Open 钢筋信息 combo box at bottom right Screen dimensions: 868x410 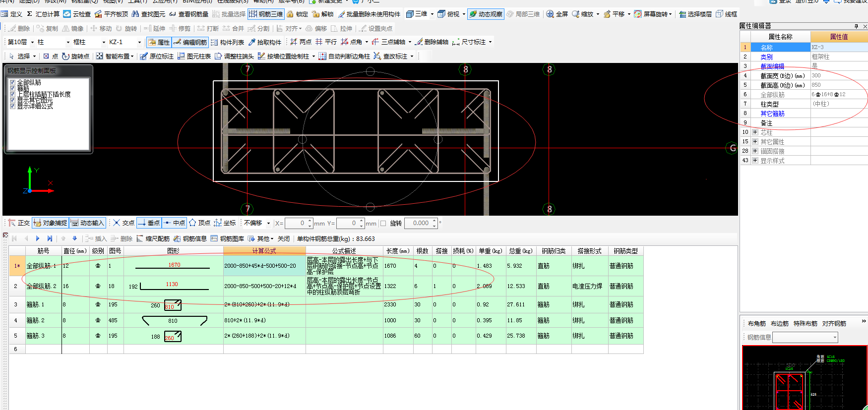coord(805,338)
